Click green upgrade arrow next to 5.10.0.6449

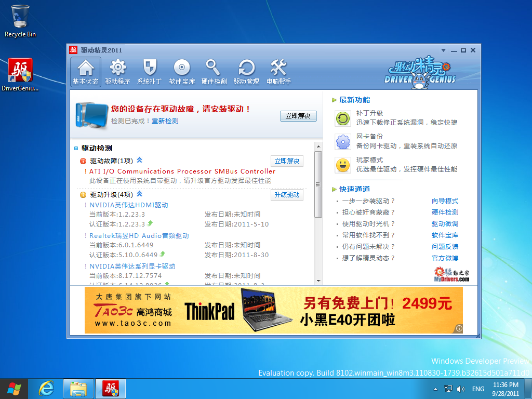[x=163, y=254]
